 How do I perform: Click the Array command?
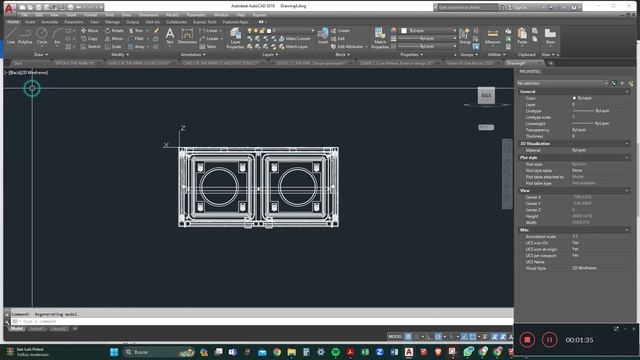(136, 47)
